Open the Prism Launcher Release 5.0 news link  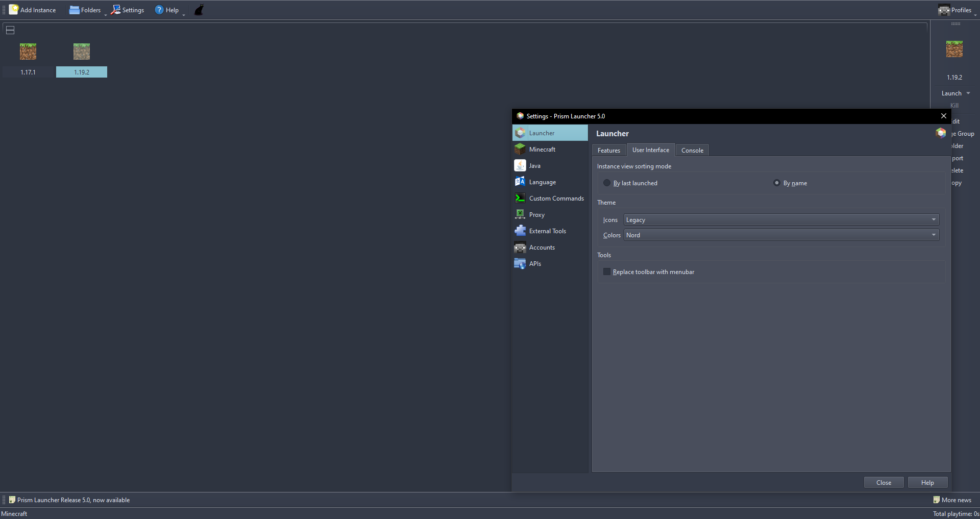tap(73, 500)
